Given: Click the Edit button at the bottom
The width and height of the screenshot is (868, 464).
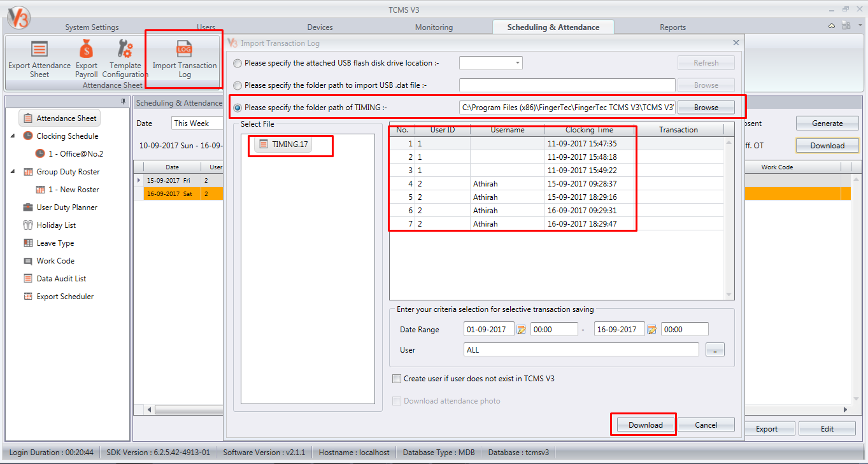Looking at the screenshot, I should [827, 429].
